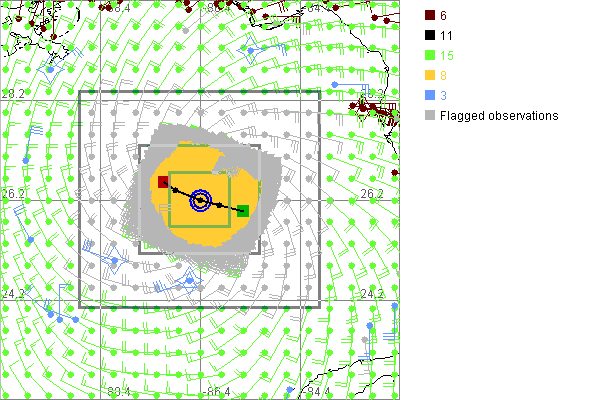Click the 66.4 longitude label at bottom
The height and width of the screenshot is (400, 600).
[217, 391]
